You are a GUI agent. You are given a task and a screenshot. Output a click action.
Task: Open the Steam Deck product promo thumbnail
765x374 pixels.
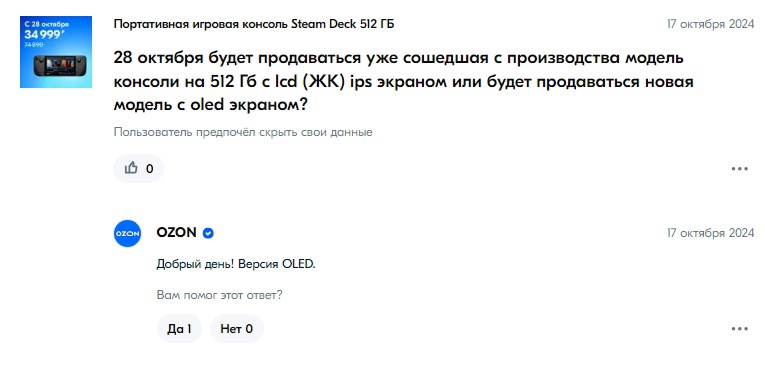(x=56, y=52)
